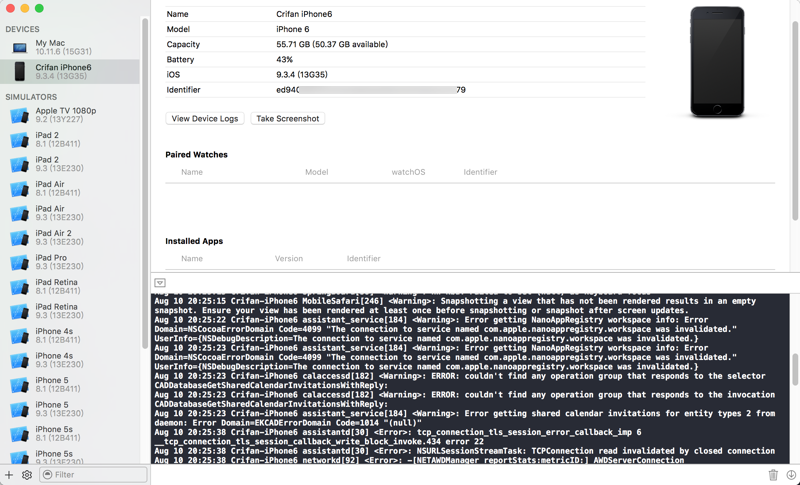Select iPad Air 9.3 (13E230) simulator
Image resolution: width=800 pixels, height=485 pixels.
pos(69,213)
